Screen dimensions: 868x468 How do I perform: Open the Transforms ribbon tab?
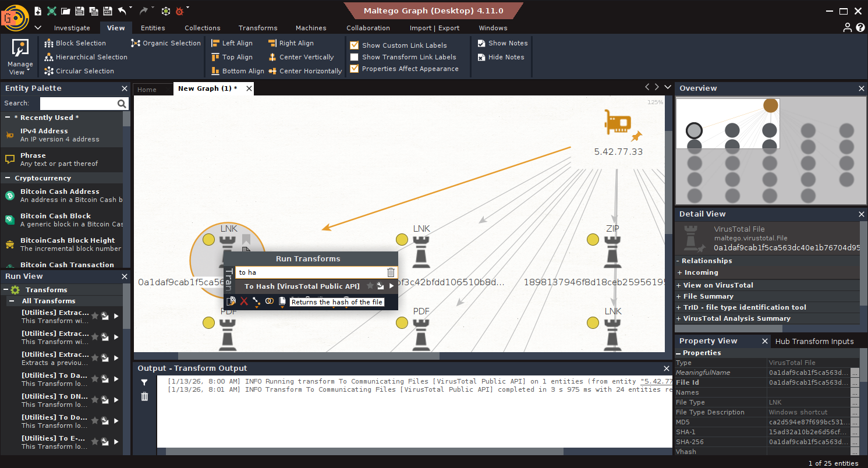257,28
